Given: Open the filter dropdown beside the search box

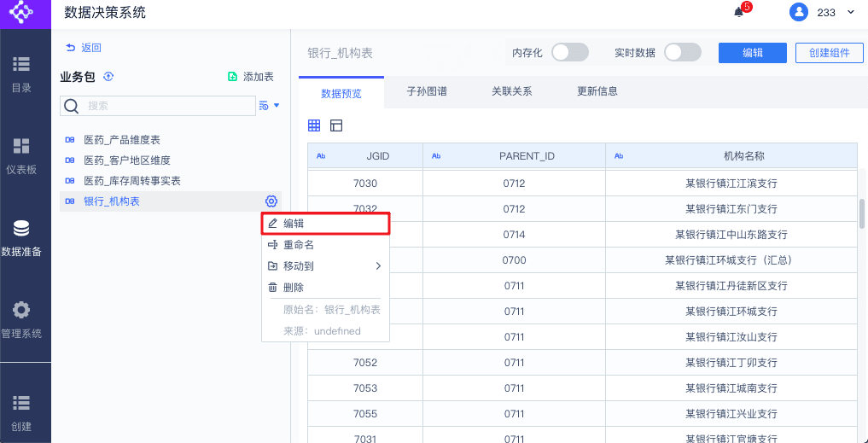Looking at the screenshot, I should [269, 106].
